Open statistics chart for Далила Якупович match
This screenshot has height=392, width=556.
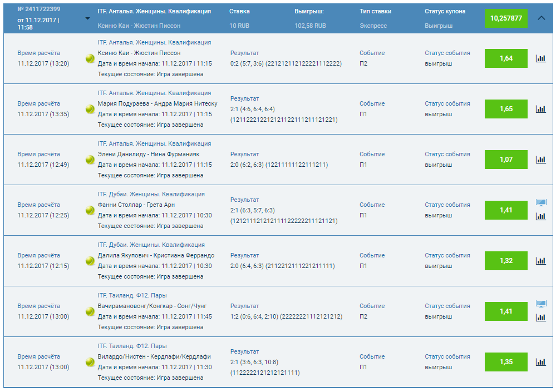(x=541, y=261)
